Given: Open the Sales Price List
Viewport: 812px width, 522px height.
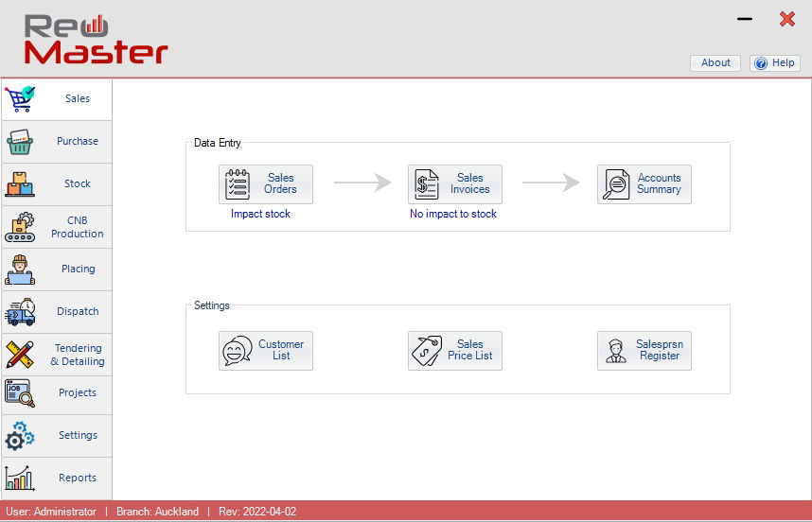Looking at the screenshot, I should [455, 351].
